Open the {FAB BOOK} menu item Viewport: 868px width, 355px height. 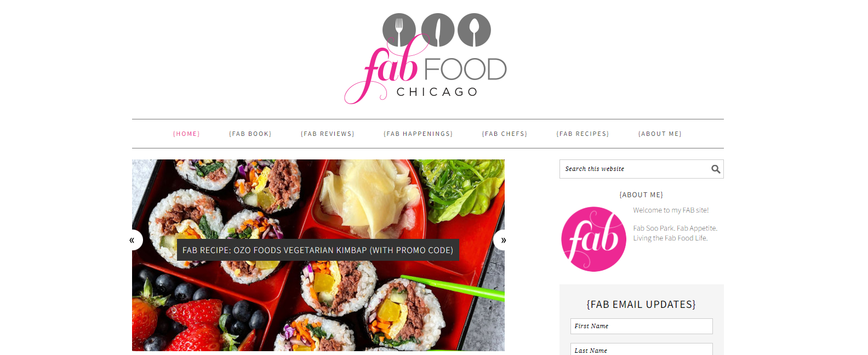point(250,134)
